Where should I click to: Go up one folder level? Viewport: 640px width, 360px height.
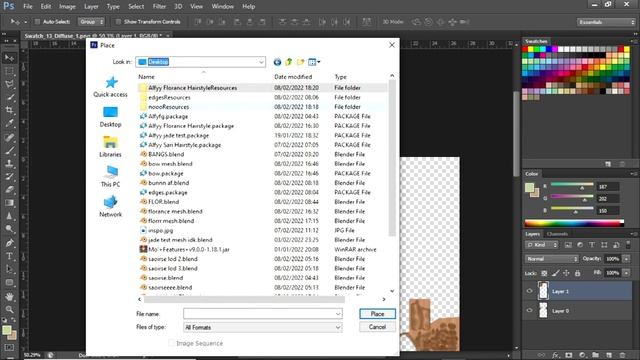[289, 62]
